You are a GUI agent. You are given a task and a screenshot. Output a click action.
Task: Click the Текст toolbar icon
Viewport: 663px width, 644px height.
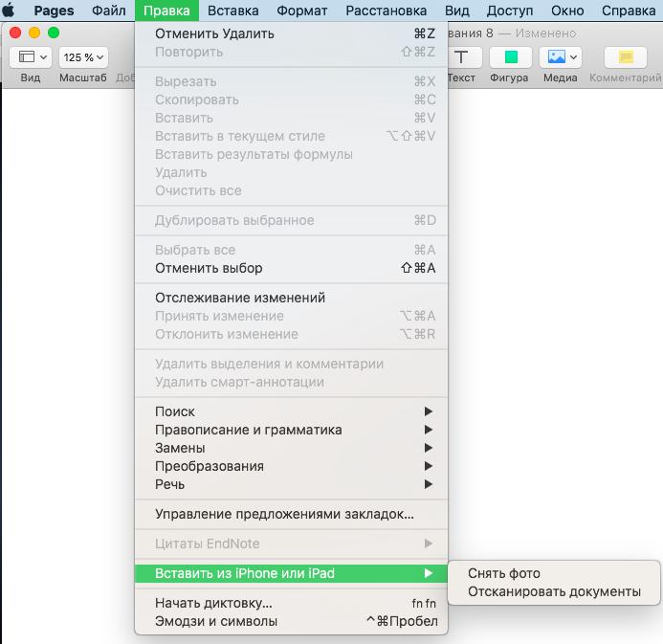[x=461, y=57]
